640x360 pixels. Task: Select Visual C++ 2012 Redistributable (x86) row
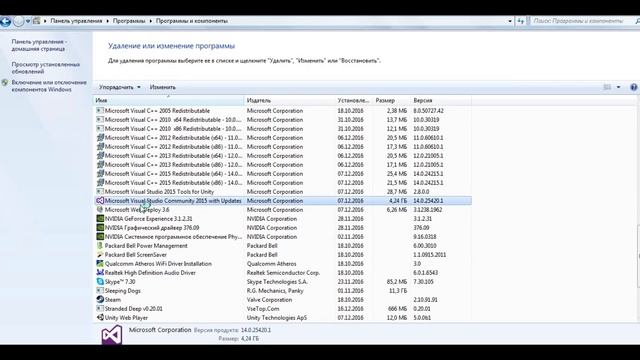(282, 147)
